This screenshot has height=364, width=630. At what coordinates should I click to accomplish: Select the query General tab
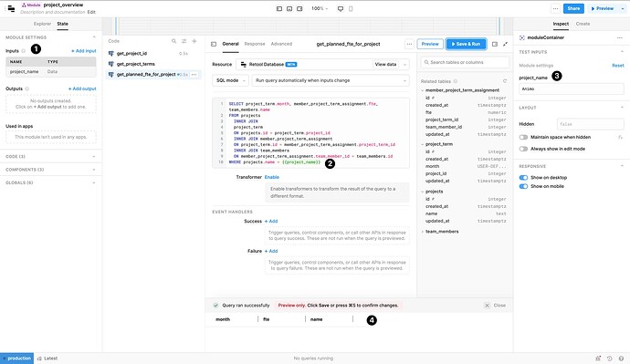click(231, 44)
